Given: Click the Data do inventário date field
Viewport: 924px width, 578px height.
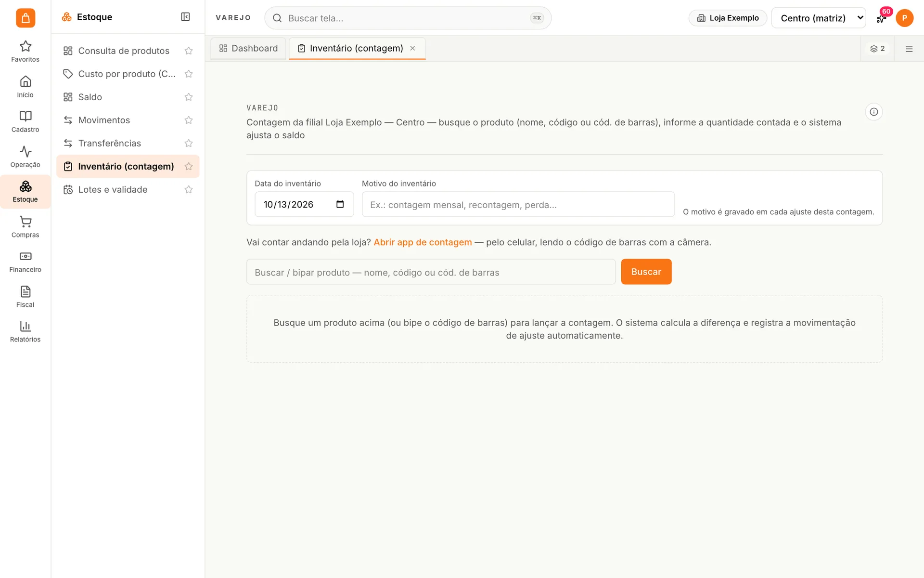Looking at the screenshot, I should point(304,204).
